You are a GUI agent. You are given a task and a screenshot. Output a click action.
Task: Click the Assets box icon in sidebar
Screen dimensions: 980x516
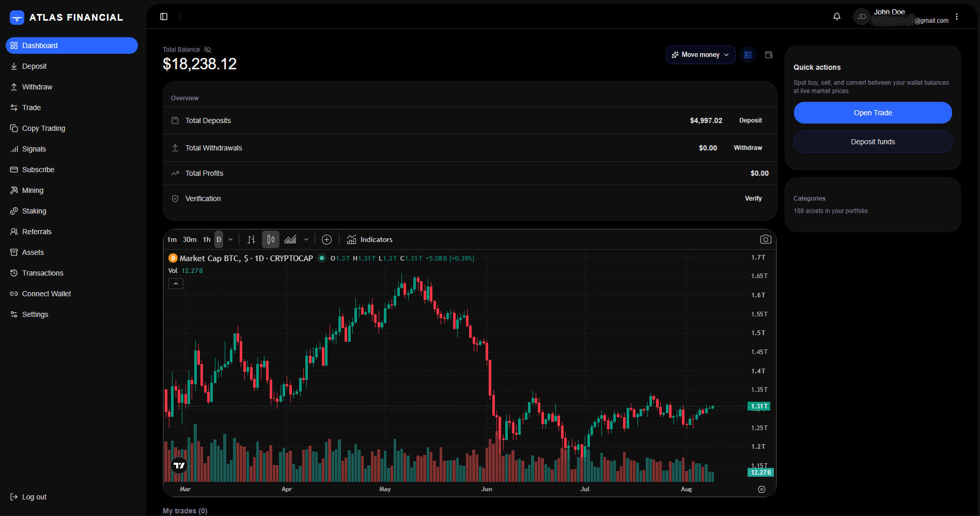click(x=14, y=252)
